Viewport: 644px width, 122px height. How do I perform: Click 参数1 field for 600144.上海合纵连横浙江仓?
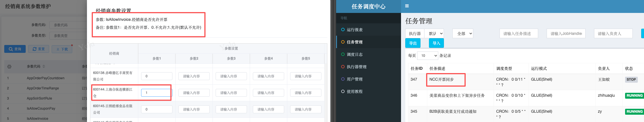[x=157, y=93]
